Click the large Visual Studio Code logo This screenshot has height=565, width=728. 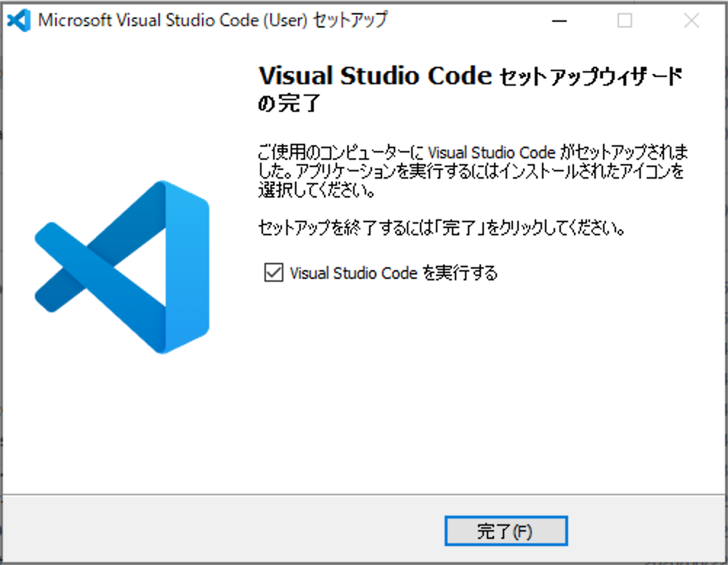[x=122, y=267]
